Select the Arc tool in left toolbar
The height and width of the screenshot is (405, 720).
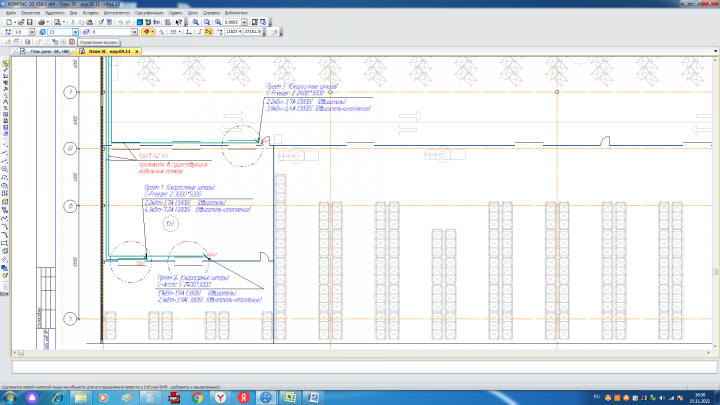click(x=6, y=178)
